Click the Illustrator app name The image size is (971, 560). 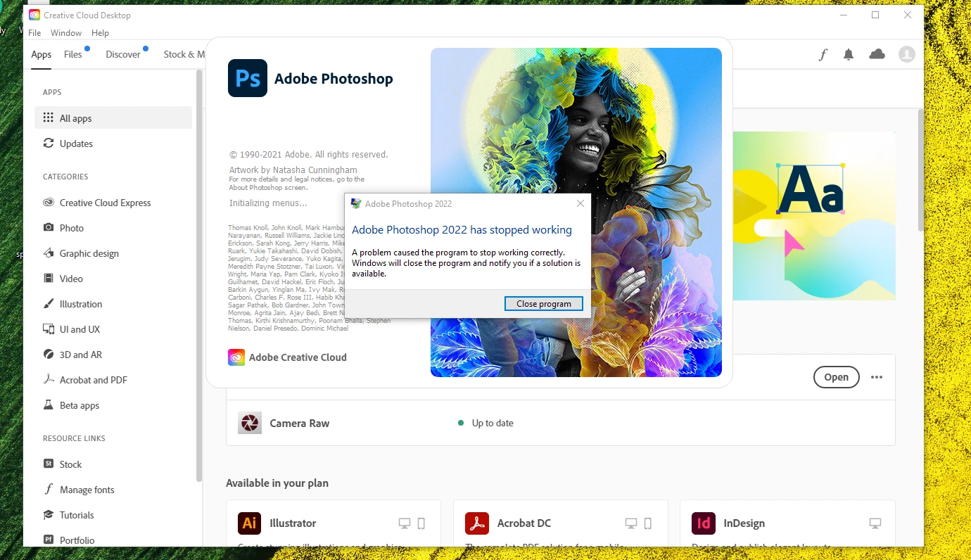(x=293, y=523)
